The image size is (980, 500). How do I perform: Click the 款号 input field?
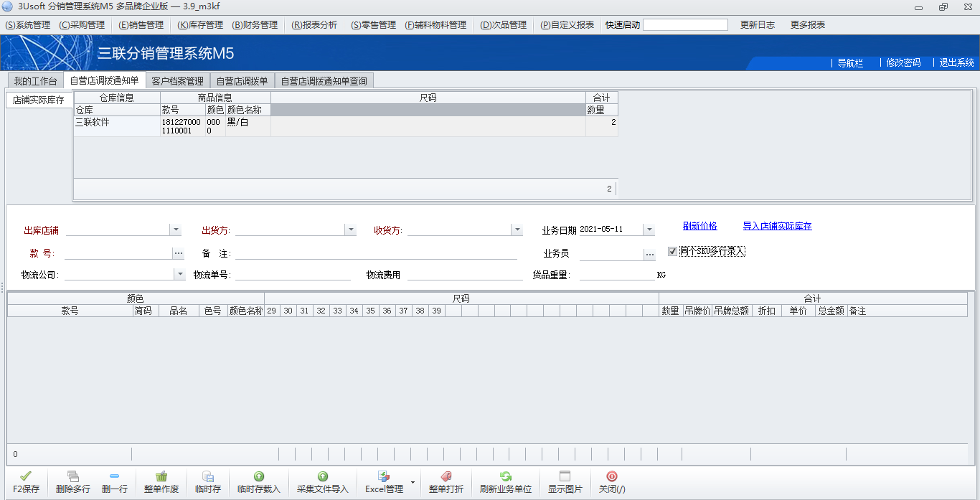tap(118, 253)
